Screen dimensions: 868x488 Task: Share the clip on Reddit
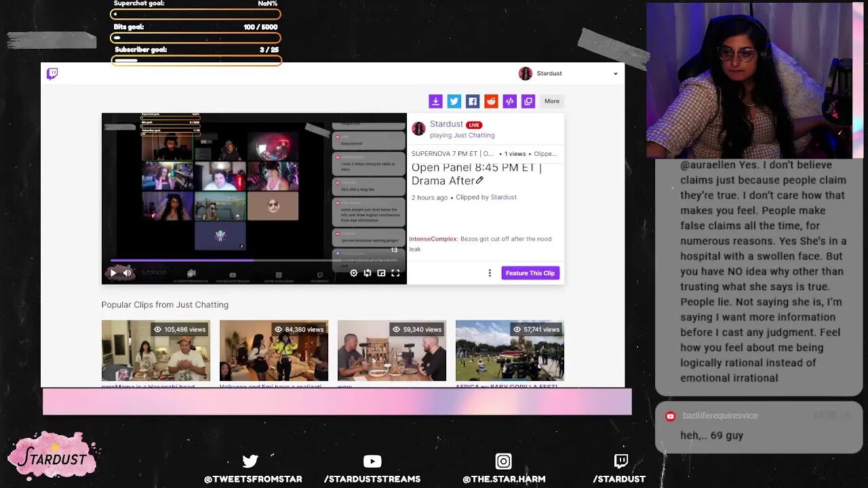[x=491, y=102]
